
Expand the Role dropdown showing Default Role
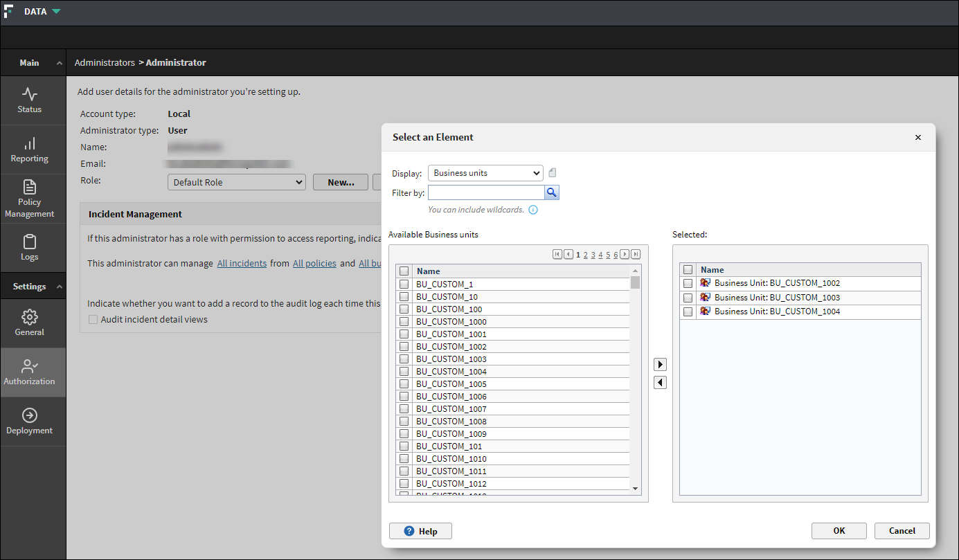tap(236, 182)
